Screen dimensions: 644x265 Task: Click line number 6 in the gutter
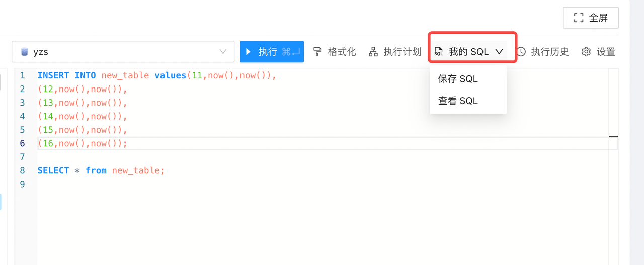click(22, 143)
